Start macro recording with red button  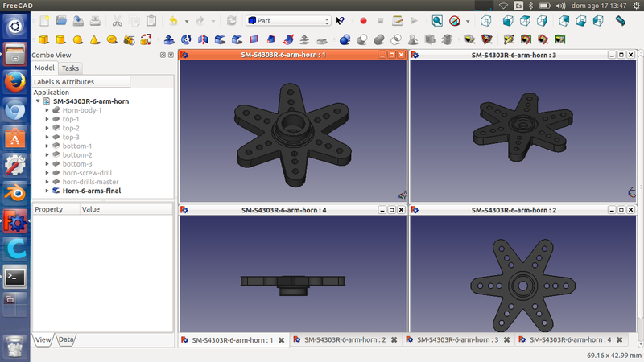363,20
